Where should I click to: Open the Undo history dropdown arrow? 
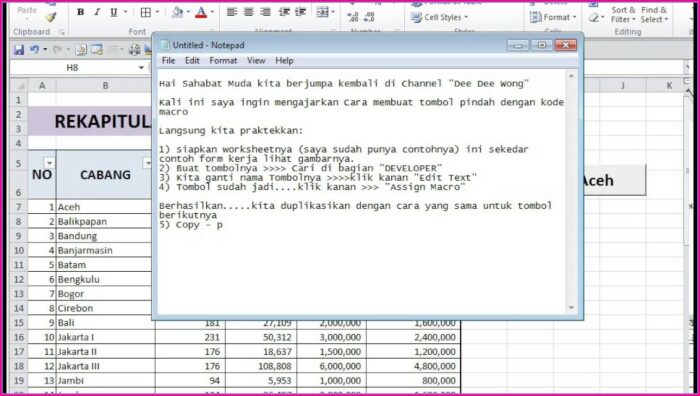(x=45, y=50)
